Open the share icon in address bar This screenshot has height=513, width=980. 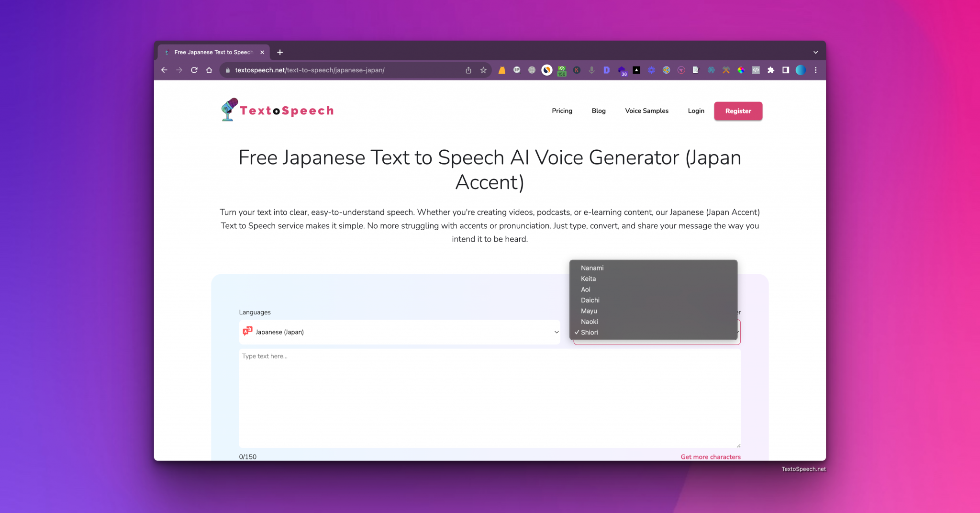tap(468, 70)
